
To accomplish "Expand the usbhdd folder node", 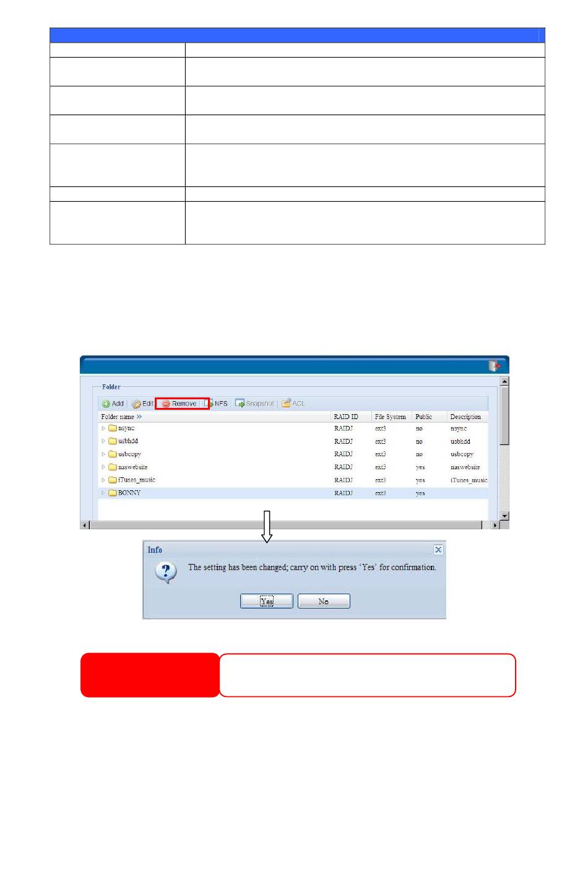I will (103, 441).
